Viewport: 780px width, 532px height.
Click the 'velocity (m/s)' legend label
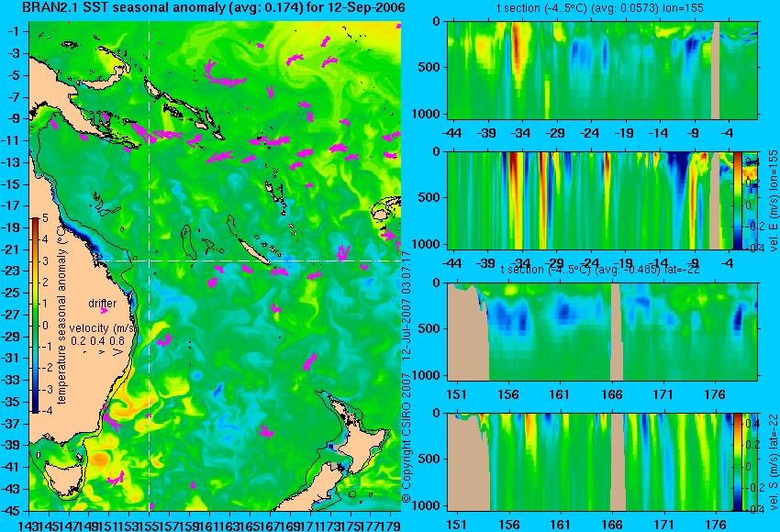(x=103, y=328)
